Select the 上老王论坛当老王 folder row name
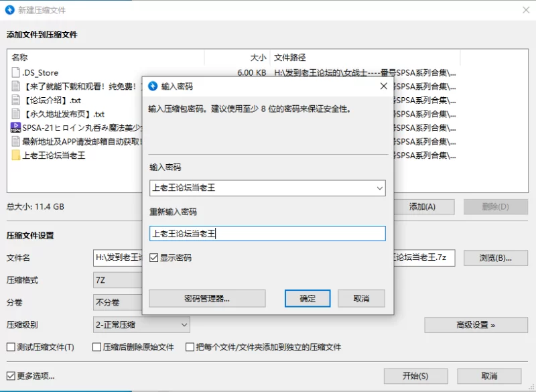 point(54,155)
